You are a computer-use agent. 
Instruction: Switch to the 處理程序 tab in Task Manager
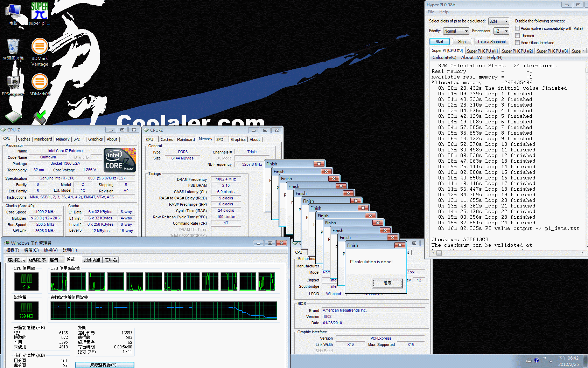point(37,260)
